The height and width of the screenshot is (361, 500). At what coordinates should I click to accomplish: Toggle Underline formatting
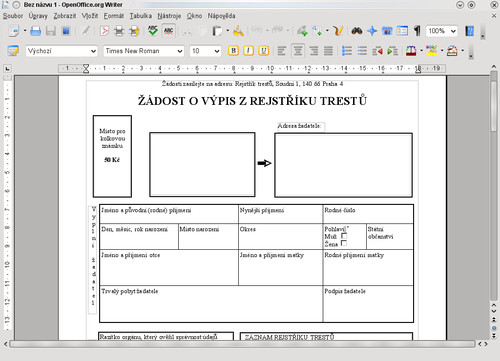(264, 51)
